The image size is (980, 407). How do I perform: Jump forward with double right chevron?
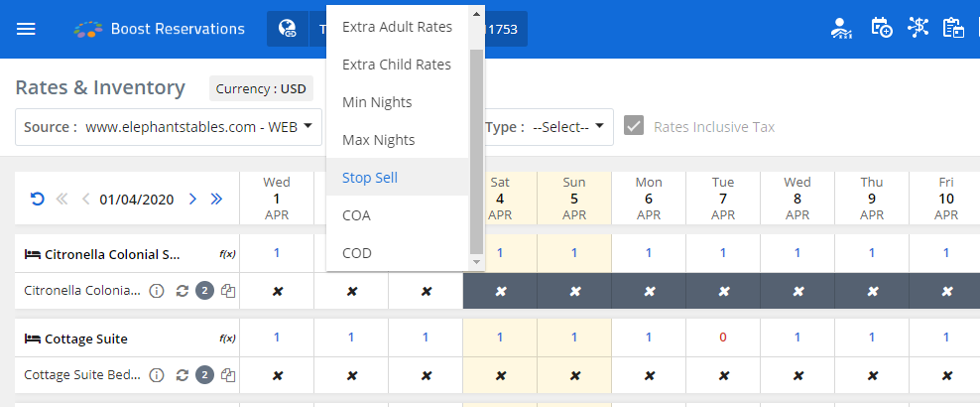click(x=216, y=199)
